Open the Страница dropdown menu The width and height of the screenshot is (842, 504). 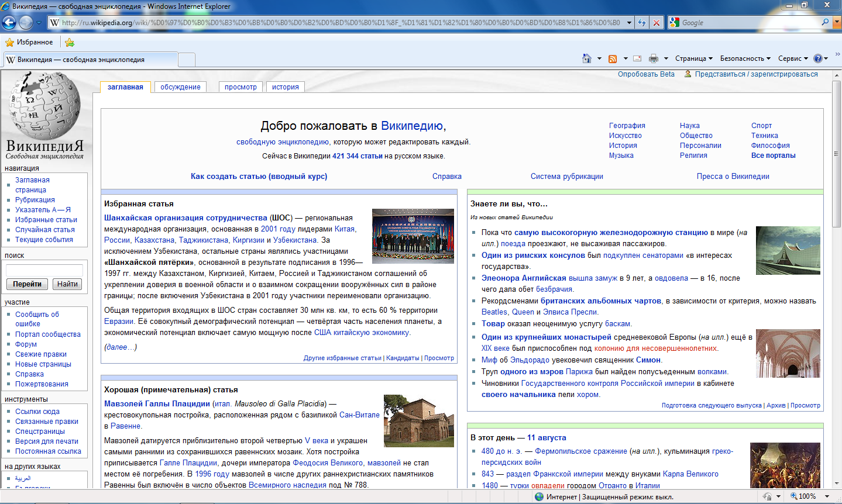pos(693,58)
